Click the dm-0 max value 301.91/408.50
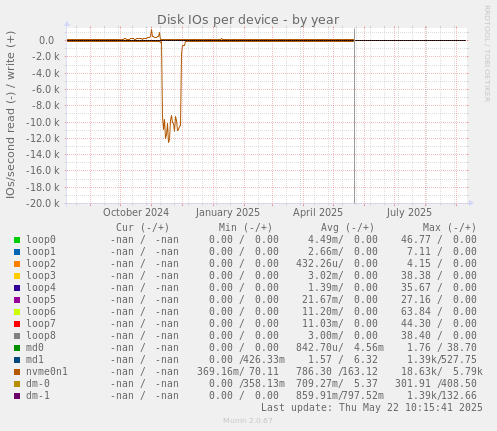This screenshot has width=497, height=431. click(436, 383)
